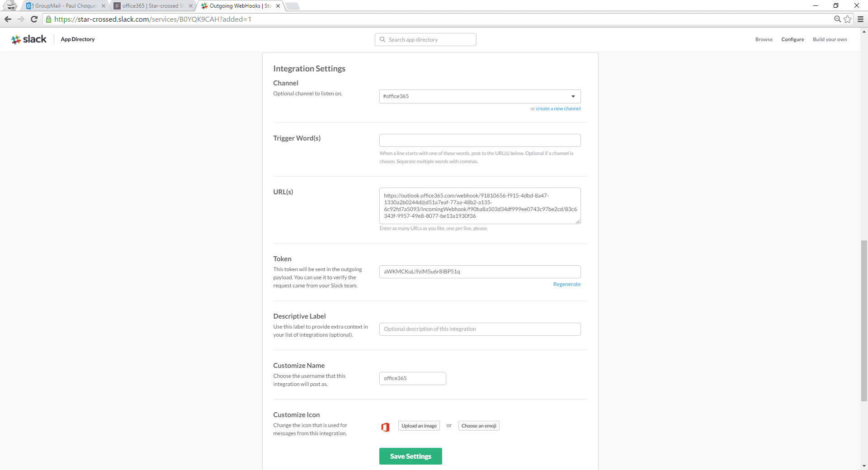This screenshot has height=470, width=868.
Task: Click the Office icon preview image
Action: tap(385, 427)
